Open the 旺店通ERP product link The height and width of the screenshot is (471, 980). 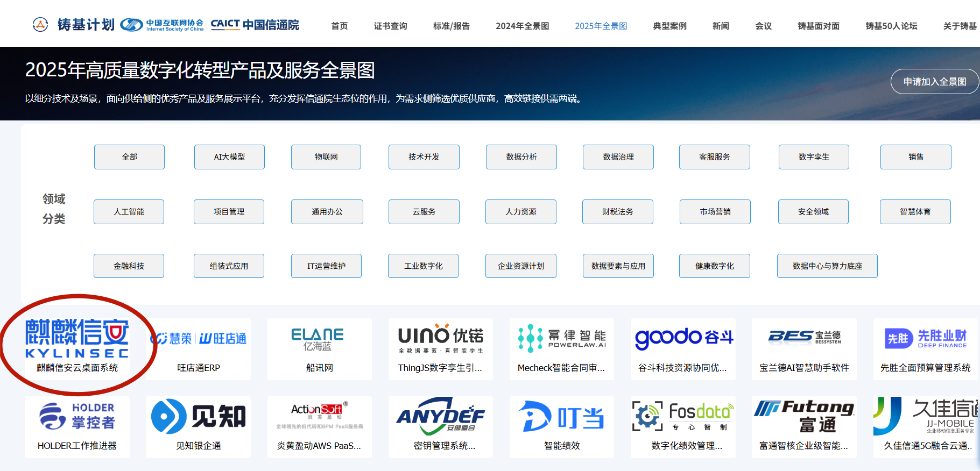click(198, 368)
